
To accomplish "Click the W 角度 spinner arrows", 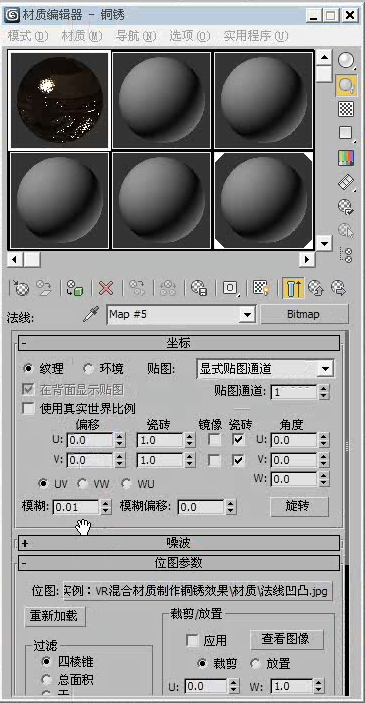I will pyautogui.click(x=324, y=479).
